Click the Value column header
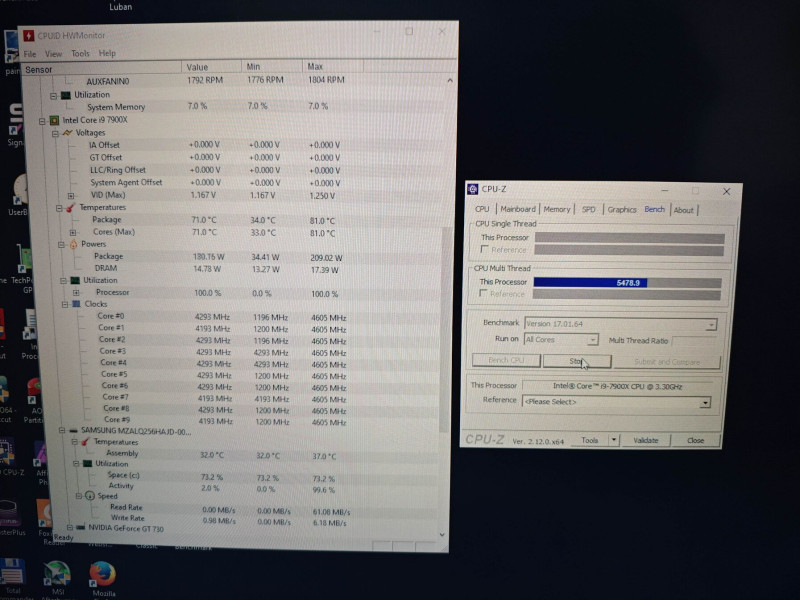Viewport: 800px width, 600px height. [211, 67]
